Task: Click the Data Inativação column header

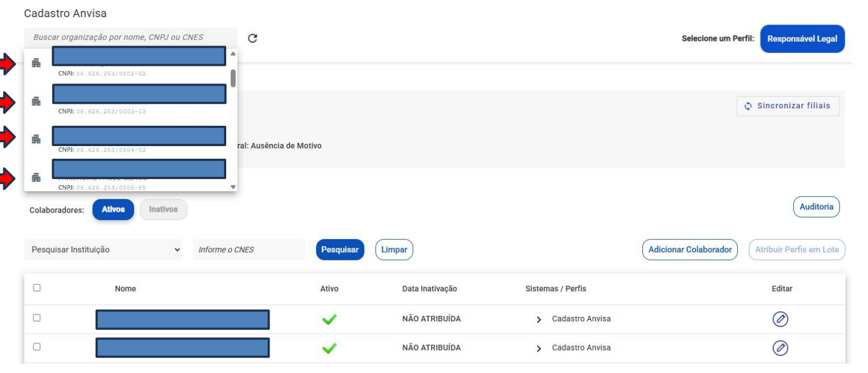Action: [x=429, y=288]
